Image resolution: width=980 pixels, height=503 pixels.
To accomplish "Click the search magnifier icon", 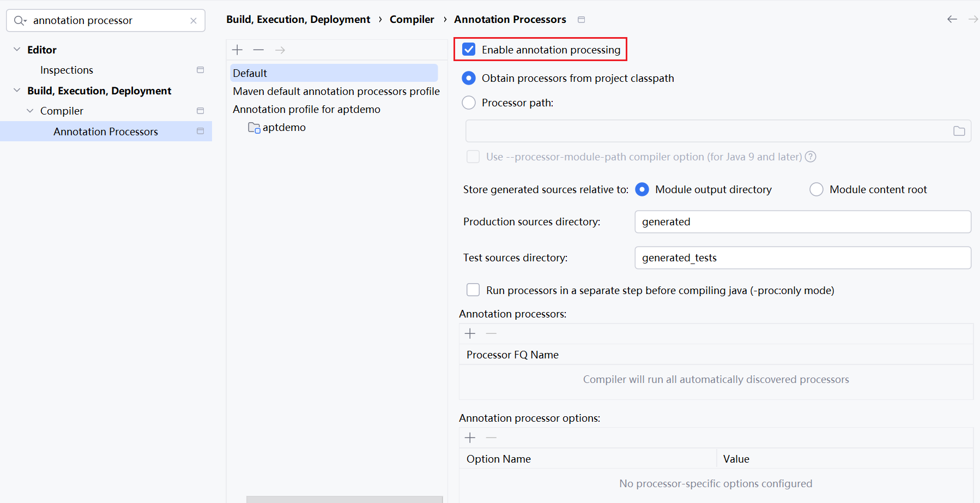I will (20, 21).
